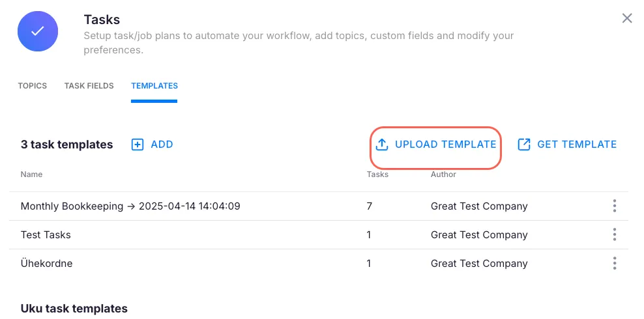Viewport: 644px width, 319px height.
Task: Open three-dot menu for Test Tasks template
Action: (614, 235)
